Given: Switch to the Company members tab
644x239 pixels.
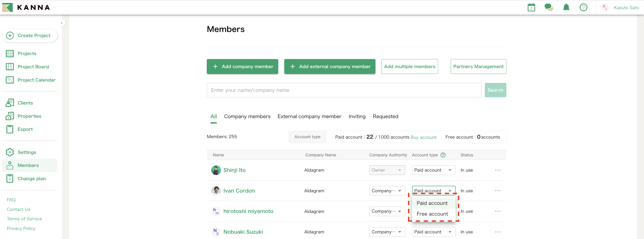Looking at the screenshot, I should pos(247,117).
